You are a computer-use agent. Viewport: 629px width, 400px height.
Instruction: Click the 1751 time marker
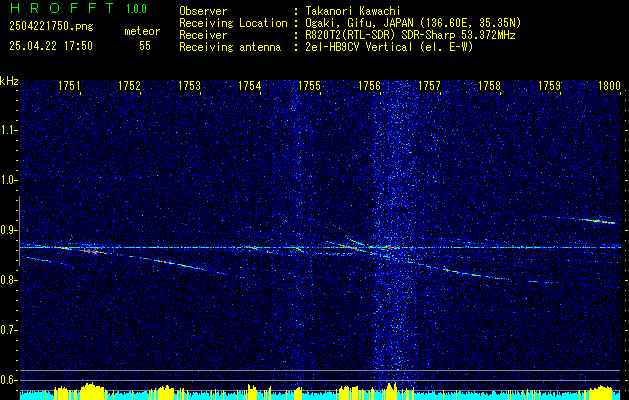pos(69,85)
